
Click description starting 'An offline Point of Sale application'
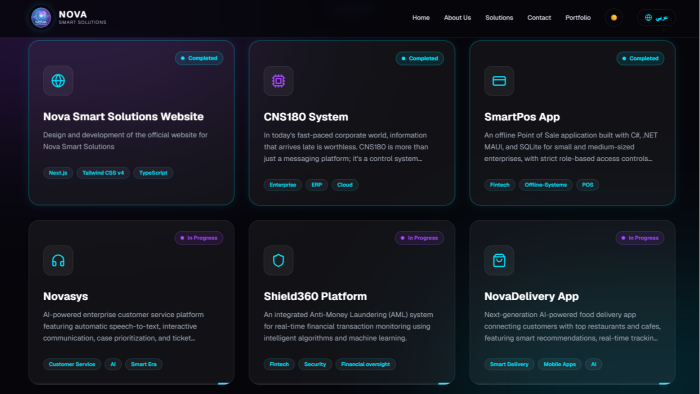(571, 147)
